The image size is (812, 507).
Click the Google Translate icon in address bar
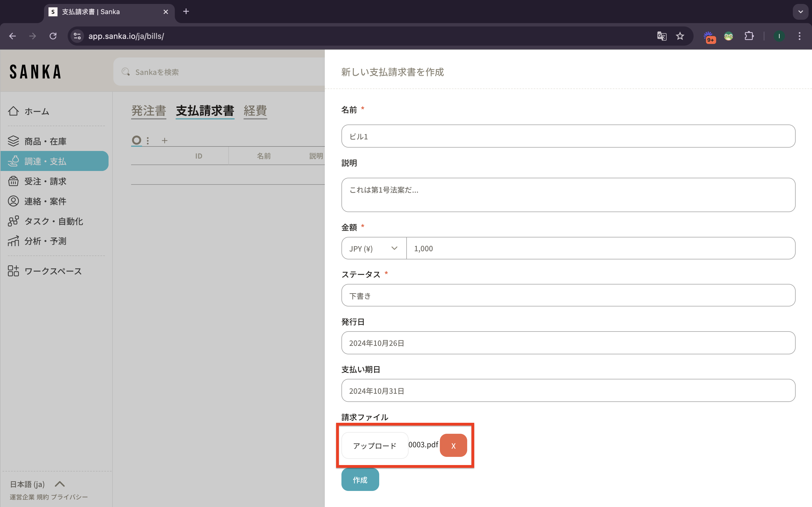click(x=661, y=36)
